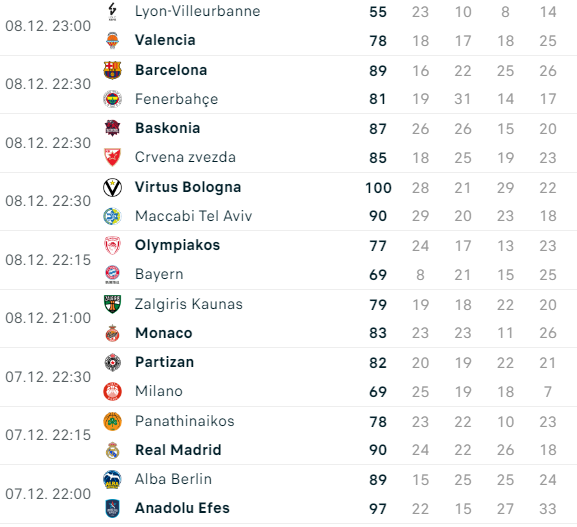Select the Zalgiris Kaunas team name
577x527 pixels.
pos(189,304)
